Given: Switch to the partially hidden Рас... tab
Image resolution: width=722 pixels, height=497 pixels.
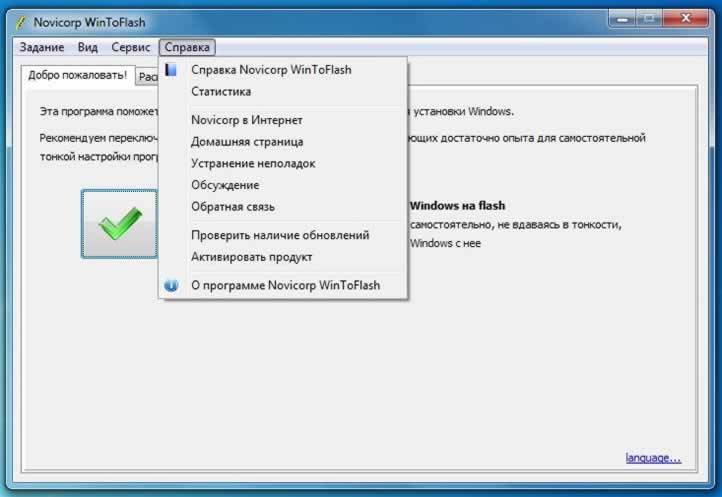Looking at the screenshot, I should coord(147,77).
